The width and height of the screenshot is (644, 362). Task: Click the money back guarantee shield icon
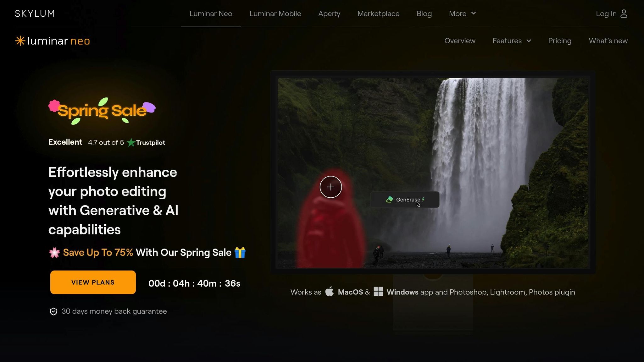[x=53, y=311]
